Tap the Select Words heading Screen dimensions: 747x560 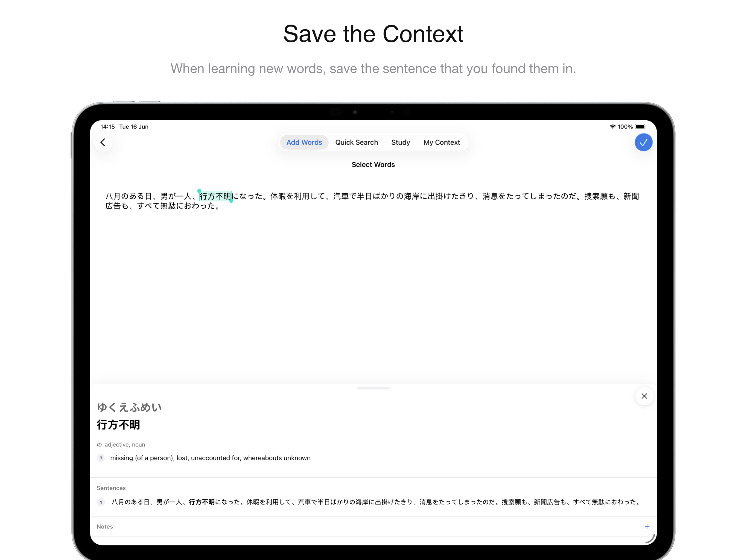pyautogui.click(x=373, y=165)
